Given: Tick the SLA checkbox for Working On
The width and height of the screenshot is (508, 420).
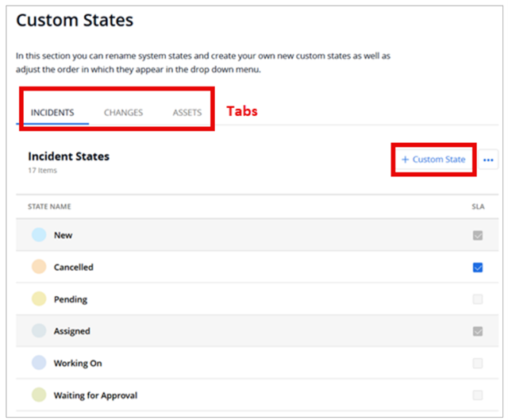Looking at the screenshot, I should point(478,363).
